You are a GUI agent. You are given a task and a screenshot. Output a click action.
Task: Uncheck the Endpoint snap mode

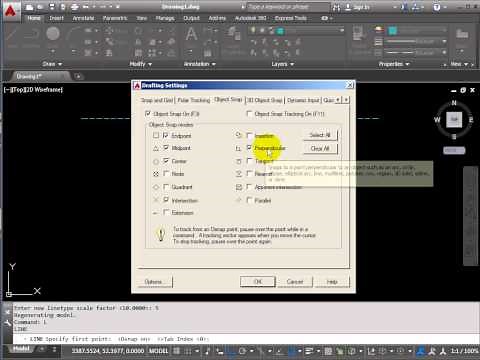coord(166,135)
